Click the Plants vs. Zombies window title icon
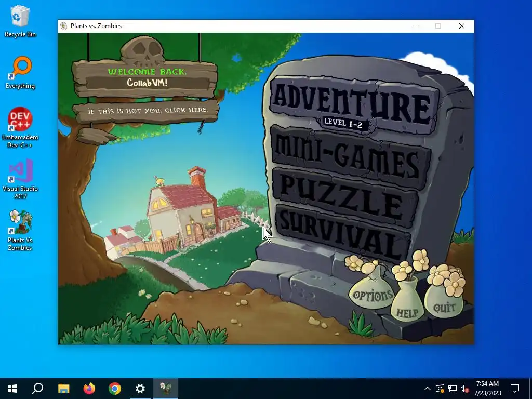 pyautogui.click(x=63, y=26)
